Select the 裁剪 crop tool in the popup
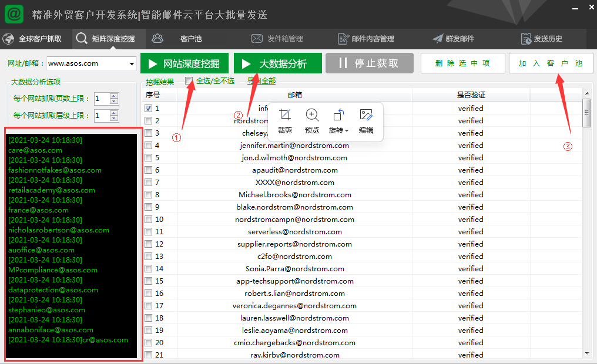 coord(285,122)
